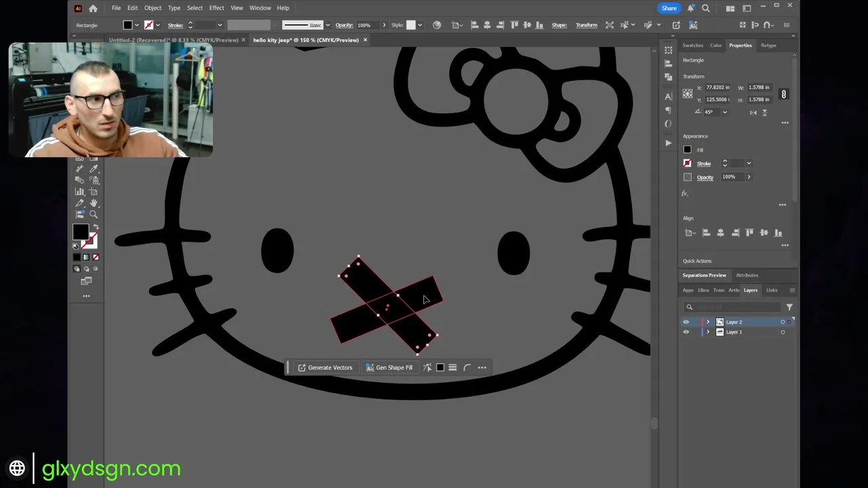Click the Layer 1 target circle

click(783, 332)
